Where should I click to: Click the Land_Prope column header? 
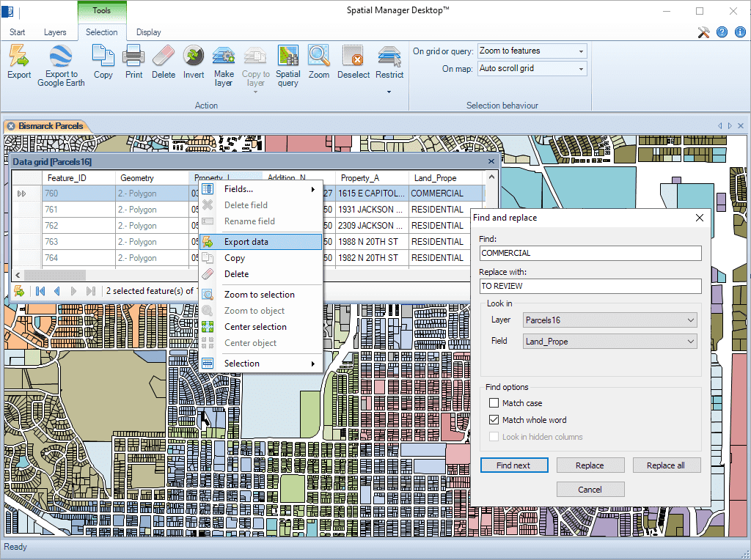click(445, 178)
